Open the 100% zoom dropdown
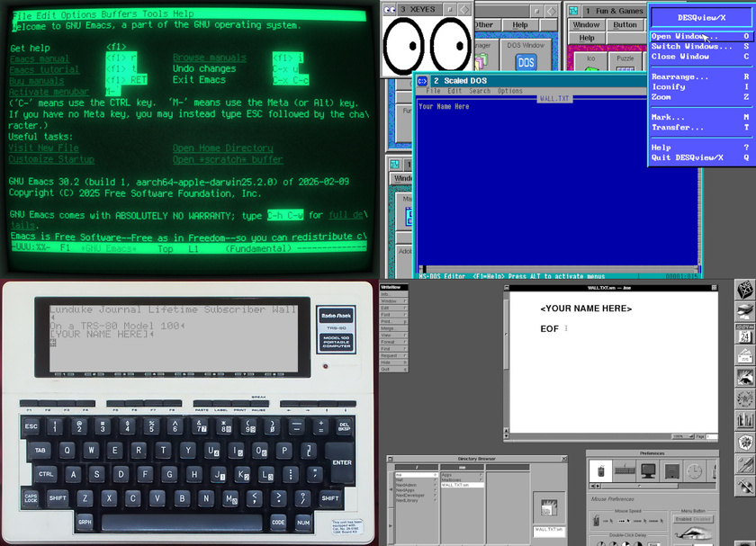The height and width of the screenshot is (546, 756). pyautogui.click(x=683, y=436)
